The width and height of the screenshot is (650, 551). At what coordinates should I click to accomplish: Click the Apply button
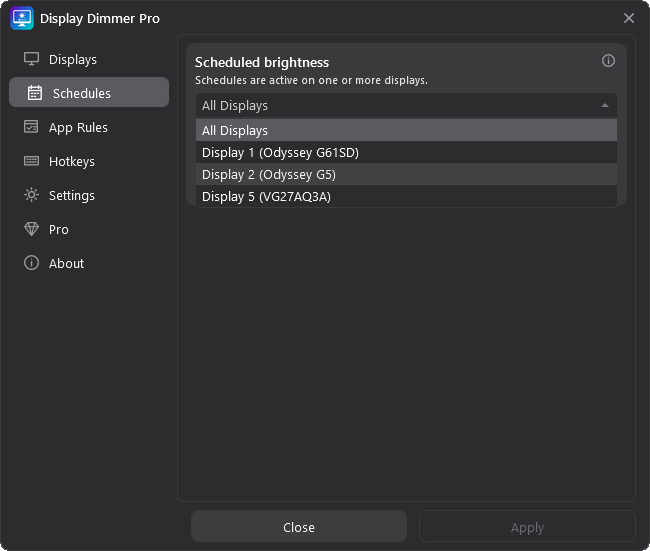[x=527, y=527]
